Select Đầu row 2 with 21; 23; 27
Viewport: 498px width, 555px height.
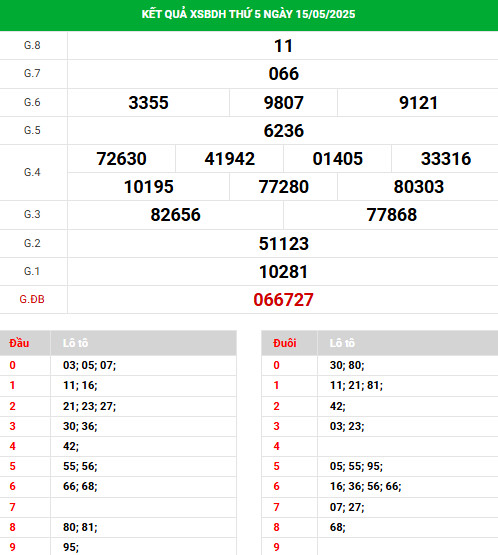coord(118,406)
